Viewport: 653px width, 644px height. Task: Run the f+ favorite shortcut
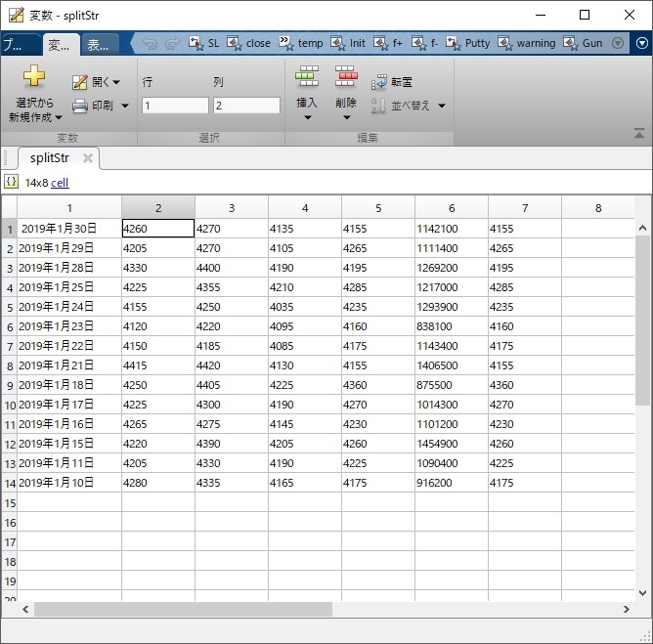(x=388, y=43)
